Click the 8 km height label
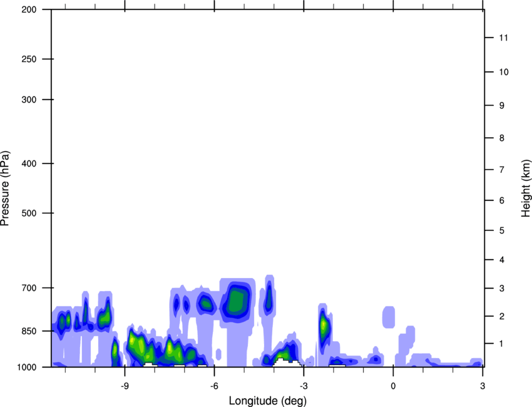The image size is (532, 407). click(x=502, y=138)
